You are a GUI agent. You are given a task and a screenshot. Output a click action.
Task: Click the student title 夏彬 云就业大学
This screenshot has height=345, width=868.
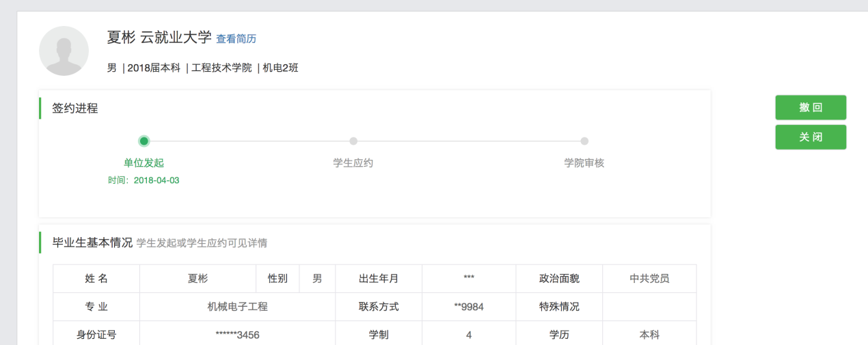(x=159, y=38)
